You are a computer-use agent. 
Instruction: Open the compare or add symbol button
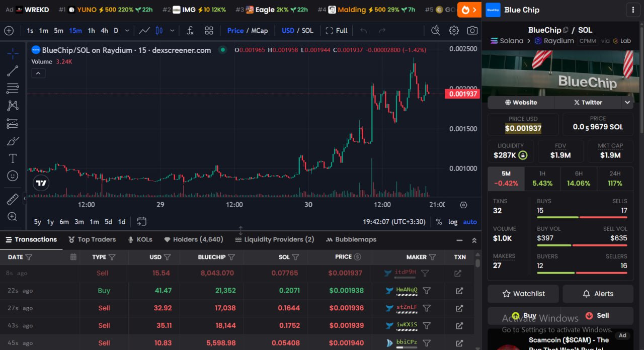click(9, 31)
